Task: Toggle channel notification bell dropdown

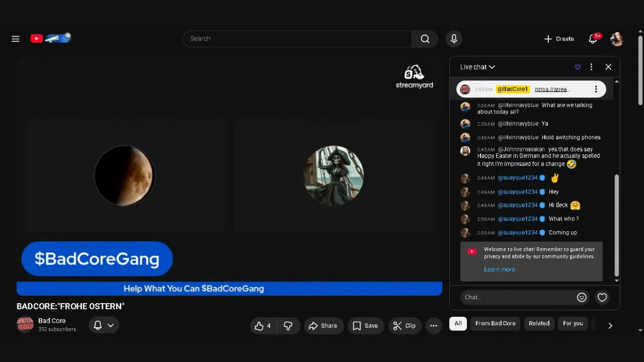Action: click(104, 325)
